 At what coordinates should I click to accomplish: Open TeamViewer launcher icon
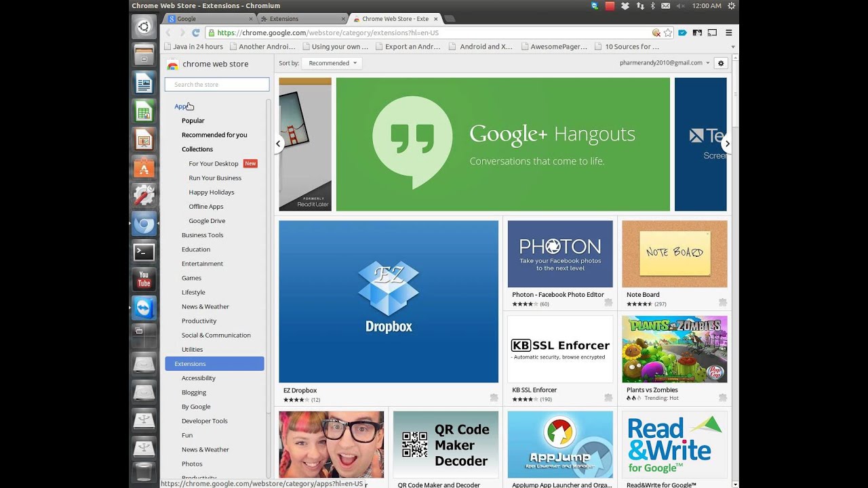[144, 308]
